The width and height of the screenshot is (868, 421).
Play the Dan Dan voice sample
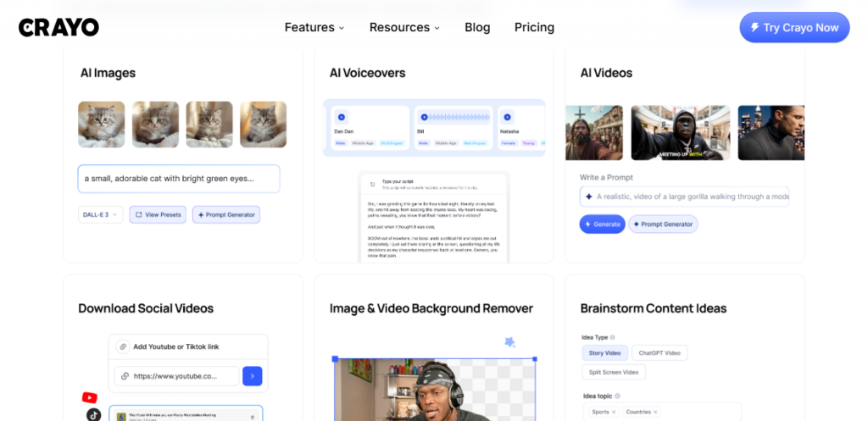pos(342,117)
